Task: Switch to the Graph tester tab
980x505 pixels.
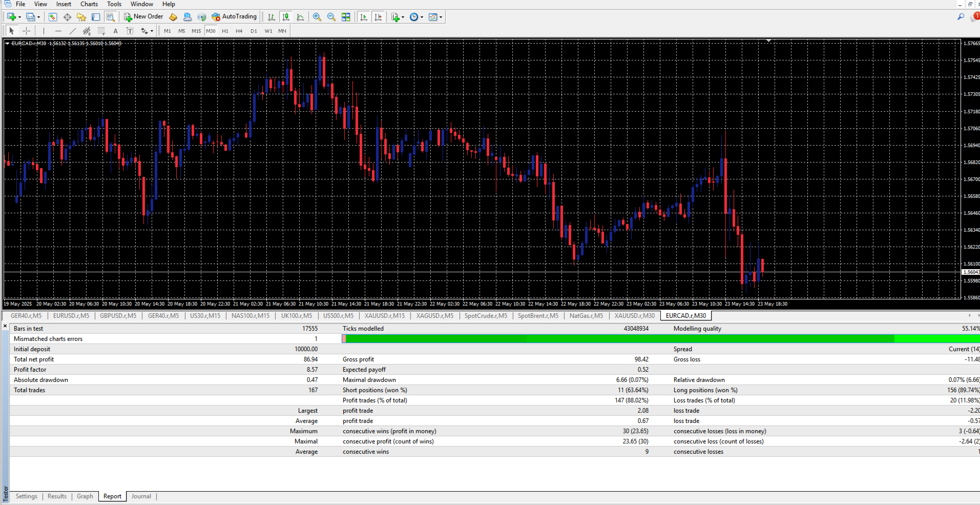Action: [85, 496]
